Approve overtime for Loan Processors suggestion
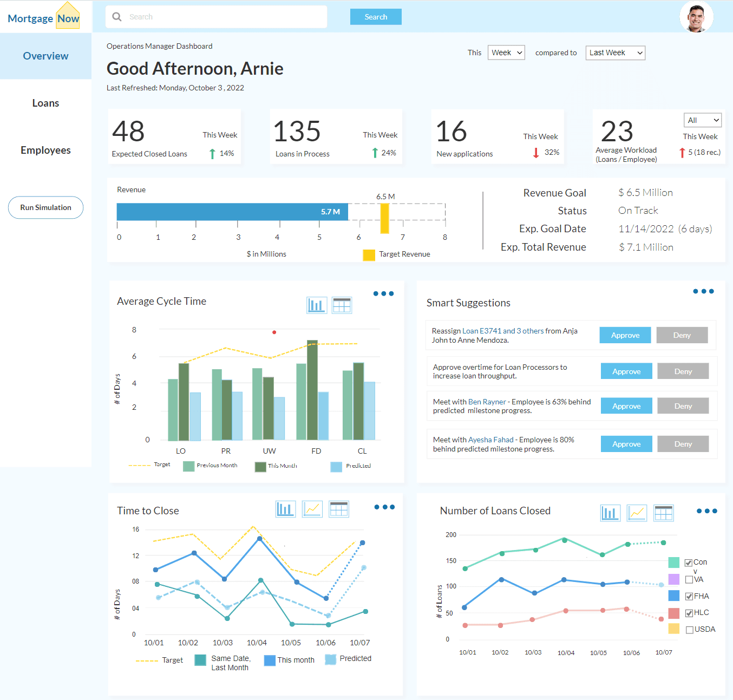This screenshot has height=700, width=733. point(626,371)
